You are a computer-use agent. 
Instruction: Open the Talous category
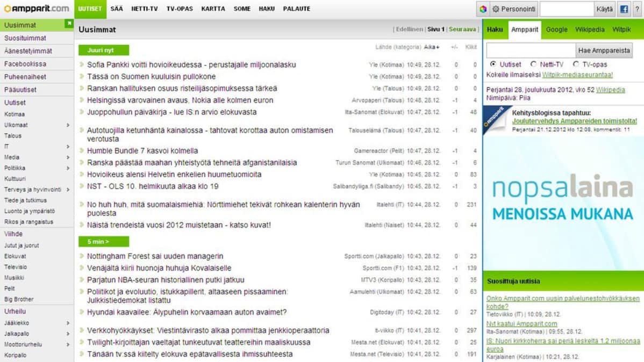[x=13, y=136]
